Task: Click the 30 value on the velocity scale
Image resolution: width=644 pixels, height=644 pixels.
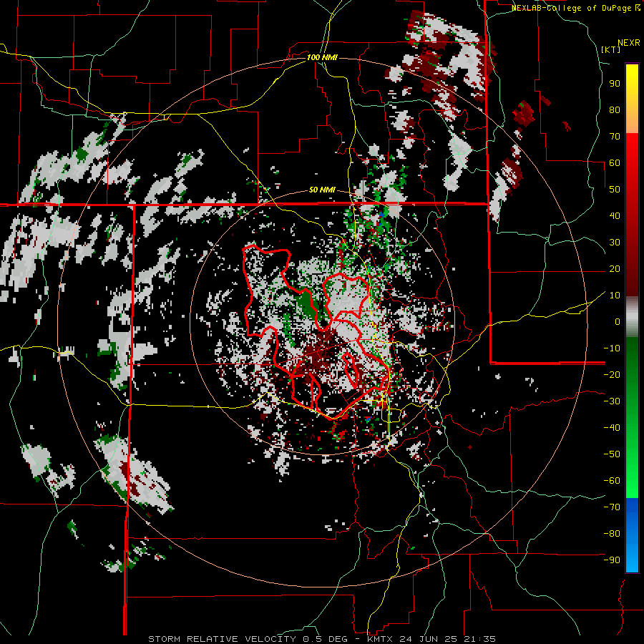Action: tap(615, 243)
